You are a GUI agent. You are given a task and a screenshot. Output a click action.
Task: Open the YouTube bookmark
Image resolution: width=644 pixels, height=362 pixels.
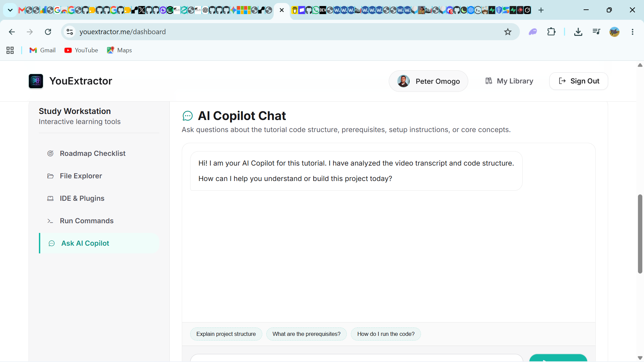[81, 50]
